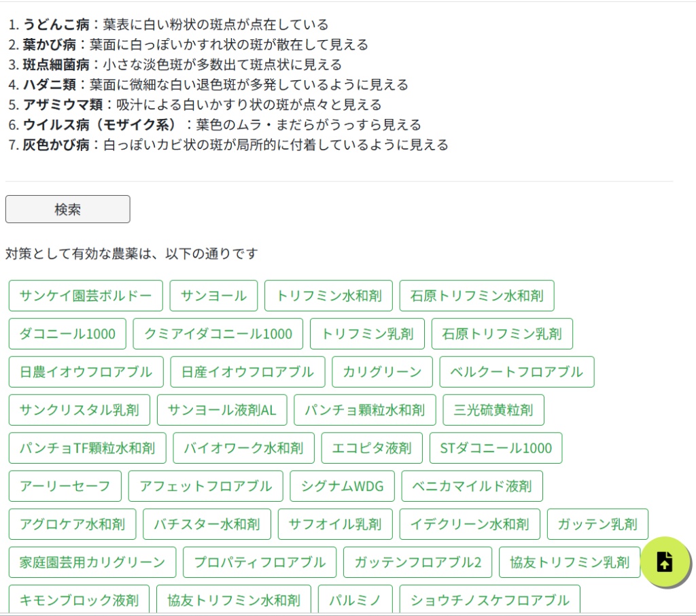Open シグナムWDG tag
This screenshot has width=696, height=616.
click(343, 486)
